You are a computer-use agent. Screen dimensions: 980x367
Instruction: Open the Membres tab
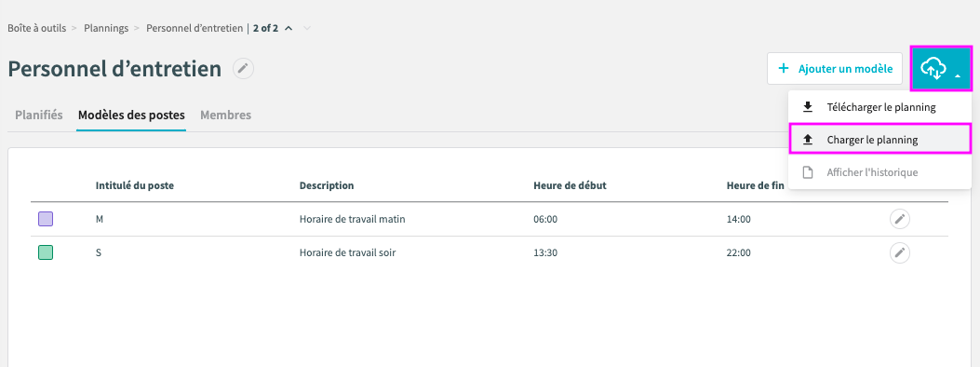pos(225,116)
